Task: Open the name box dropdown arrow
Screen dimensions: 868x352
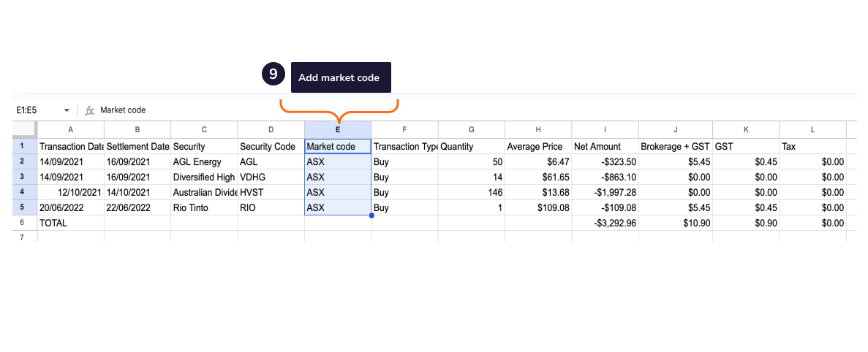Action: click(67, 110)
